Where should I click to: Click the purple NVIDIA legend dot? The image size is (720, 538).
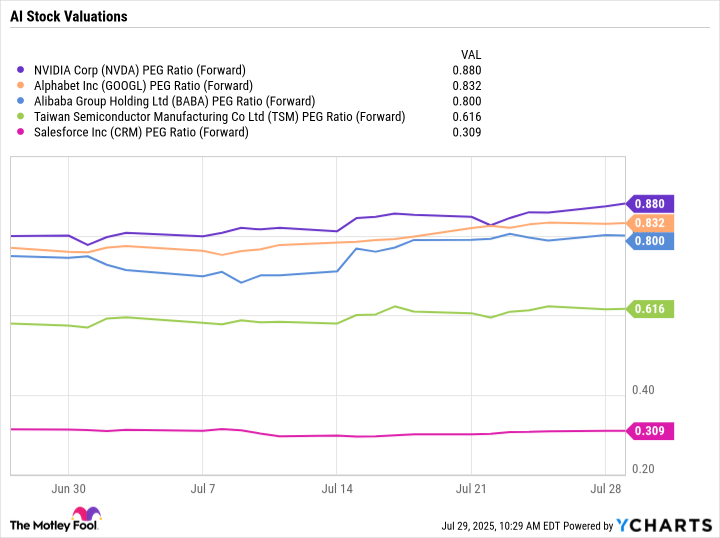(x=20, y=70)
